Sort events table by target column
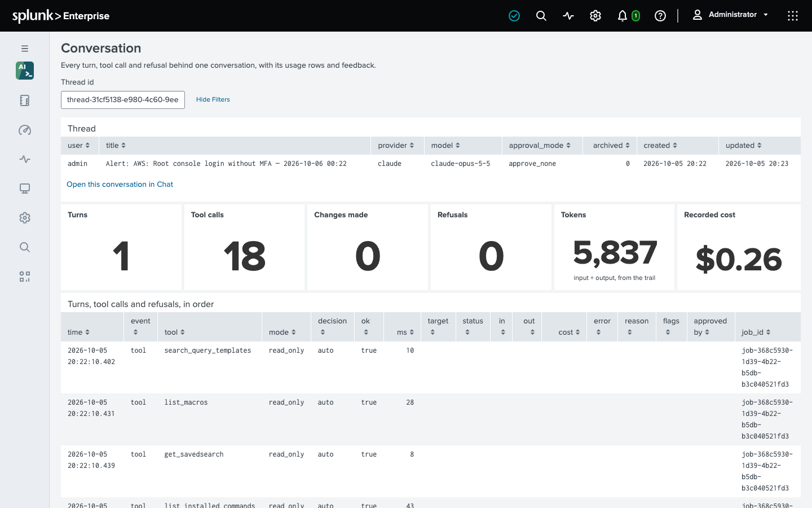Image resolution: width=812 pixels, height=508 pixels. [x=438, y=327]
